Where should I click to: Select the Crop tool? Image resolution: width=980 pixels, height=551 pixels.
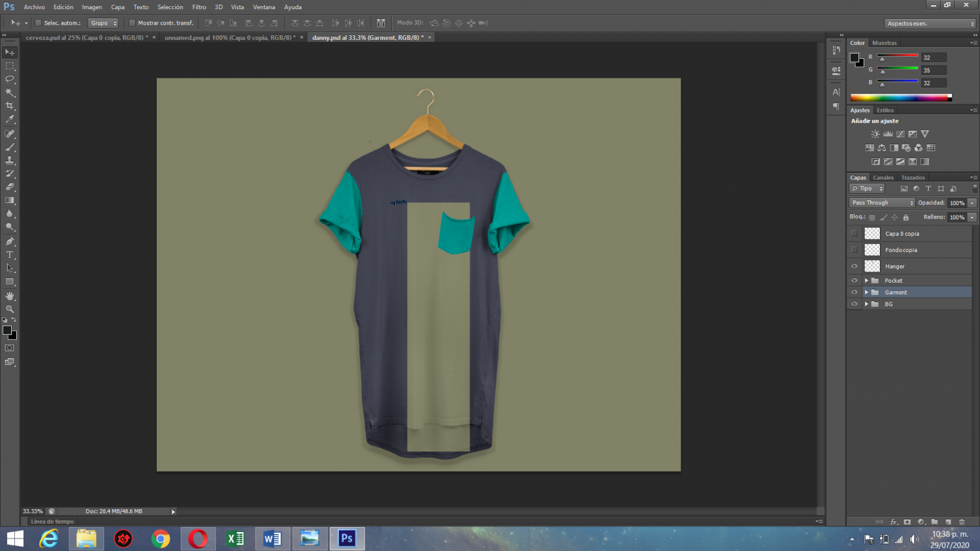click(x=10, y=106)
